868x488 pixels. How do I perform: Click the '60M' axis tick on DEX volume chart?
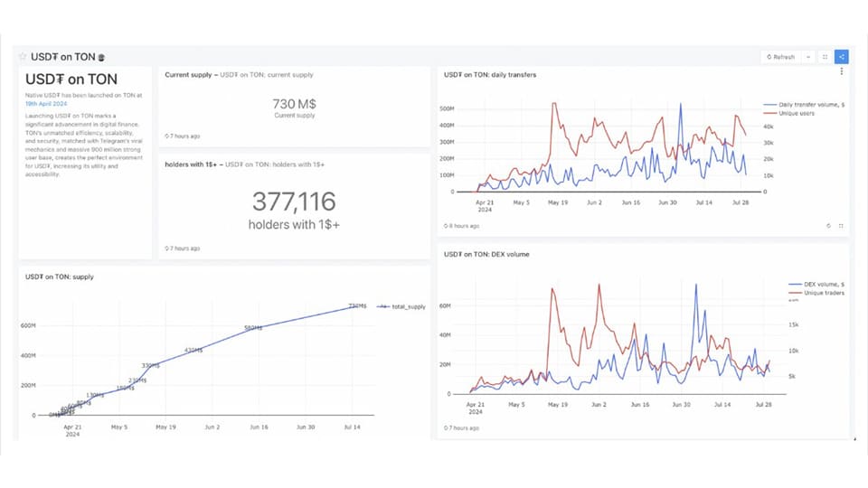(445, 305)
